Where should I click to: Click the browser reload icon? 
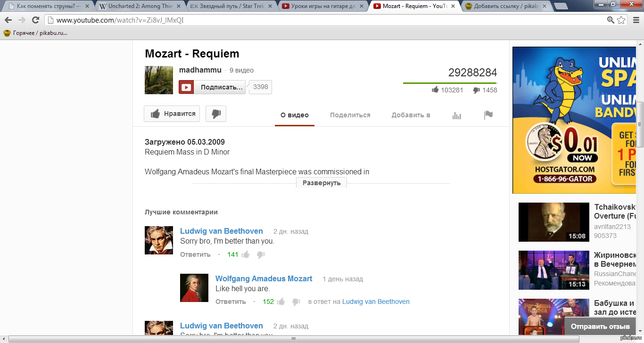point(35,20)
